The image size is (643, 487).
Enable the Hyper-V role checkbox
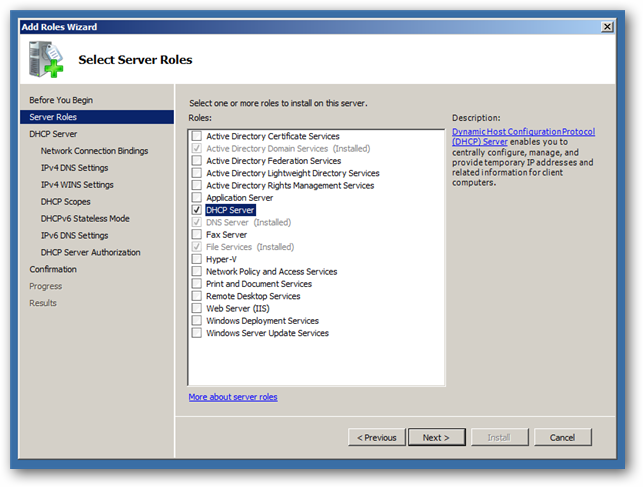[x=197, y=259]
